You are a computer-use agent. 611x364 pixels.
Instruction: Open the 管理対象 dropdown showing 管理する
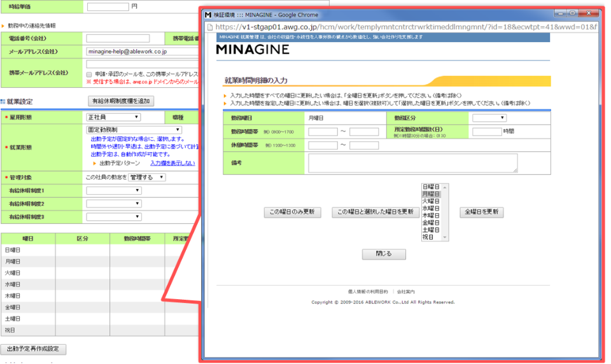tap(147, 178)
